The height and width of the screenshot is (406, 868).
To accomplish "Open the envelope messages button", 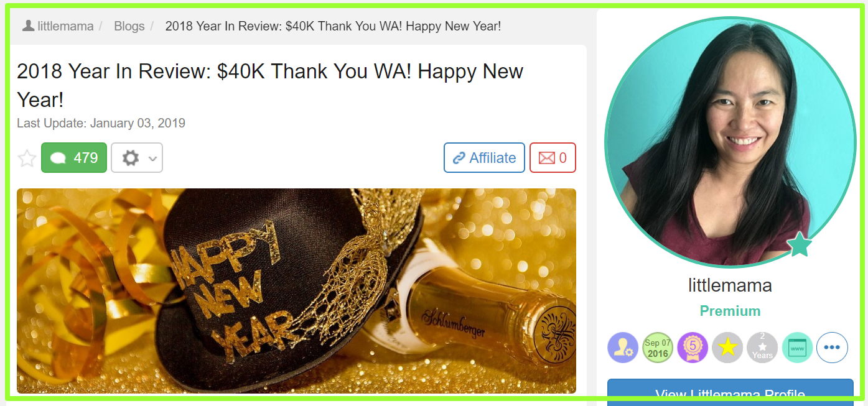I will [x=553, y=158].
